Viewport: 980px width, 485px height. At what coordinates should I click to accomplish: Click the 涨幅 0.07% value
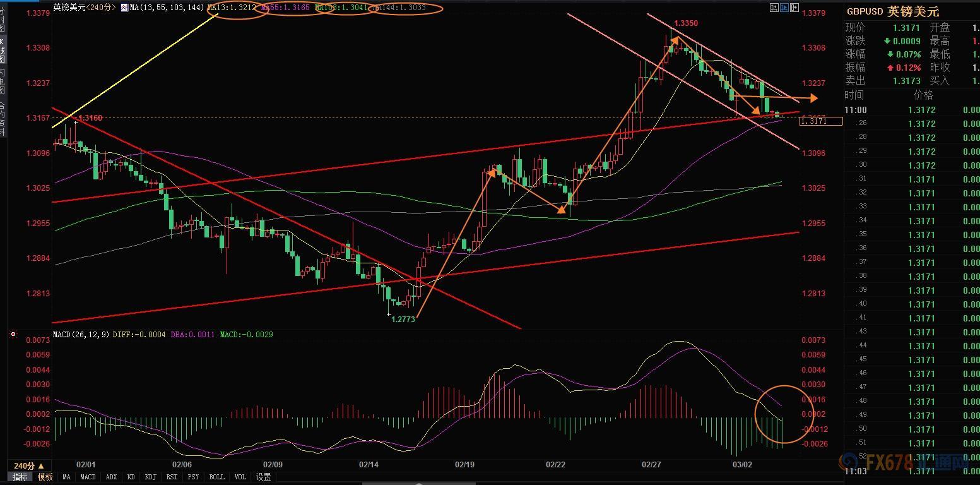pos(903,54)
